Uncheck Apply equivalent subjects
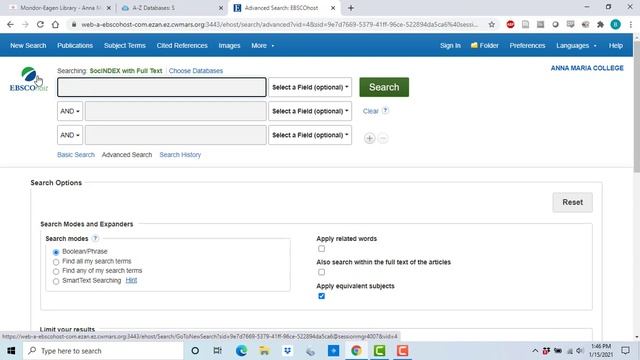This screenshot has width=640, height=360. 322,296
